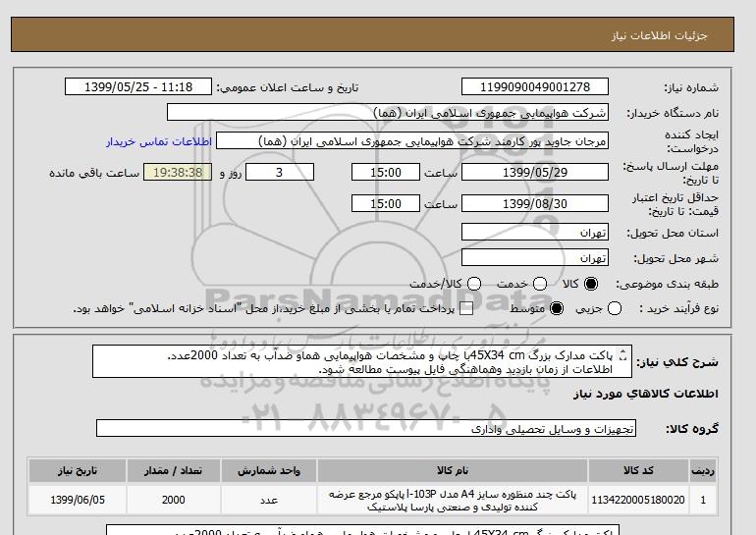The image size is (756, 535).
Task: Click product name cell پاکت چند منظوره سایز A4
Action: pyautogui.click(x=453, y=500)
